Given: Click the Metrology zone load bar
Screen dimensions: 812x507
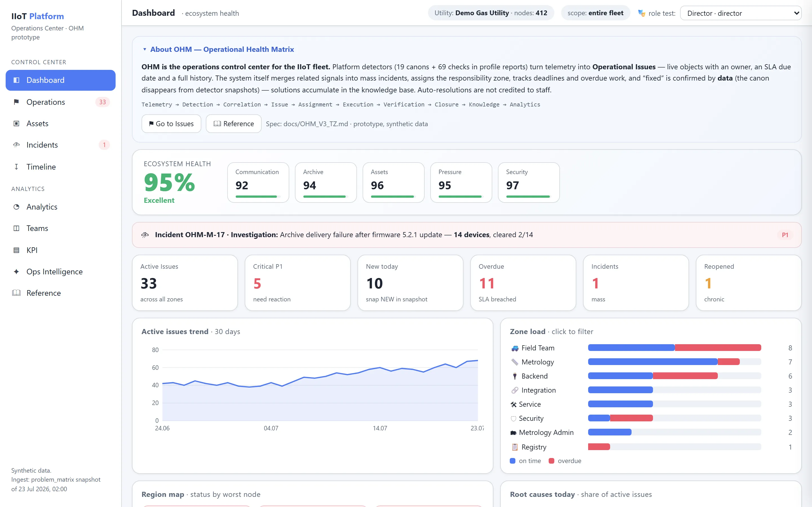Looking at the screenshot, I should pyautogui.click(x=674, y=362).
